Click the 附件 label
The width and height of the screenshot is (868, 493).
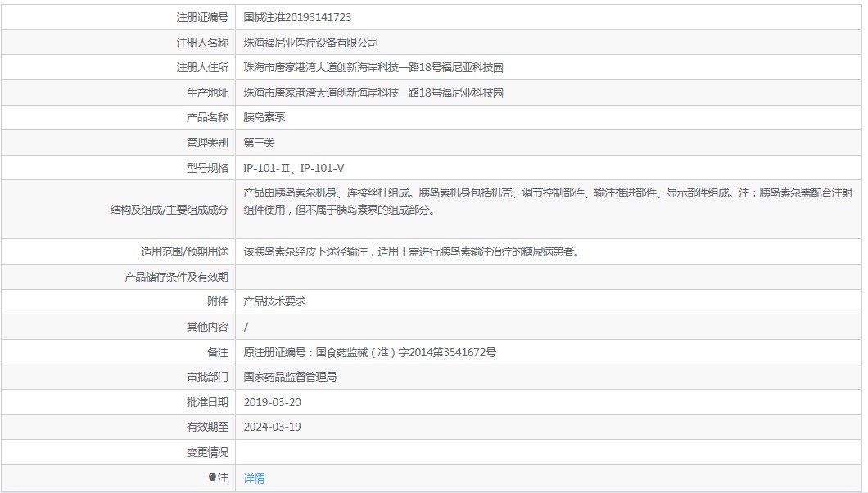pos(218,301)
